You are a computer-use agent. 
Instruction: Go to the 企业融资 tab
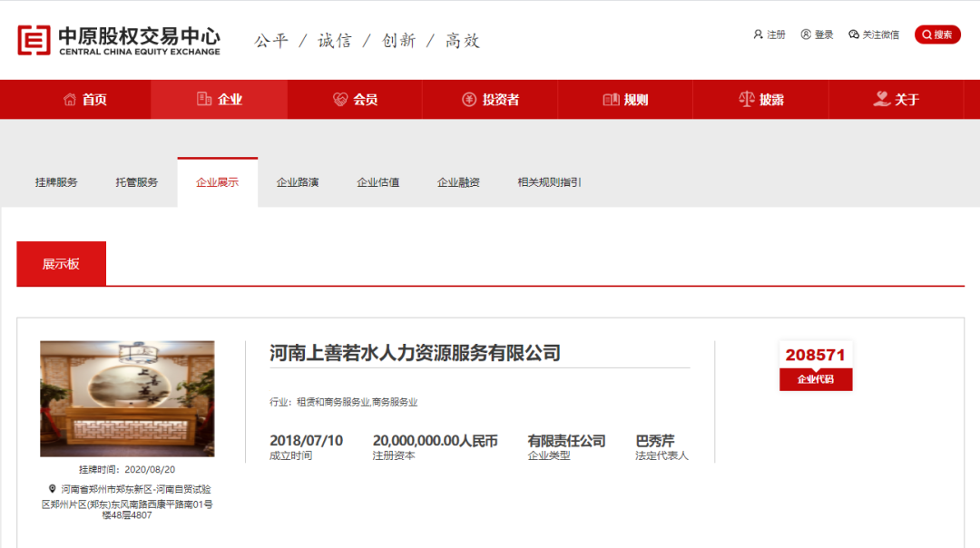[458, 182]
